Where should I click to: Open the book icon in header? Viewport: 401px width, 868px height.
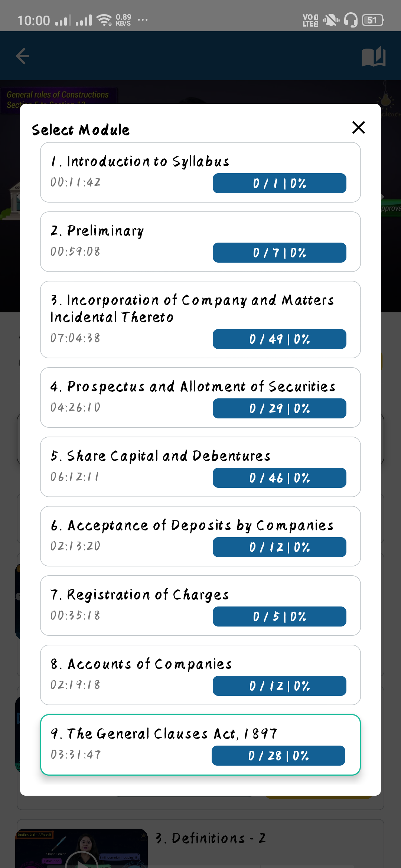374,56
